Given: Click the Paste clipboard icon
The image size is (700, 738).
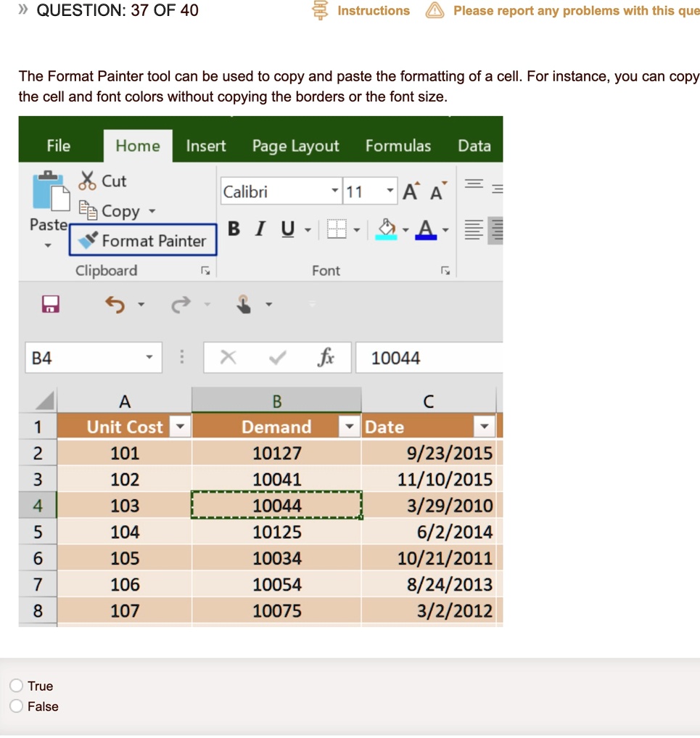Looking at the screenshot, I should pos(51,192).
